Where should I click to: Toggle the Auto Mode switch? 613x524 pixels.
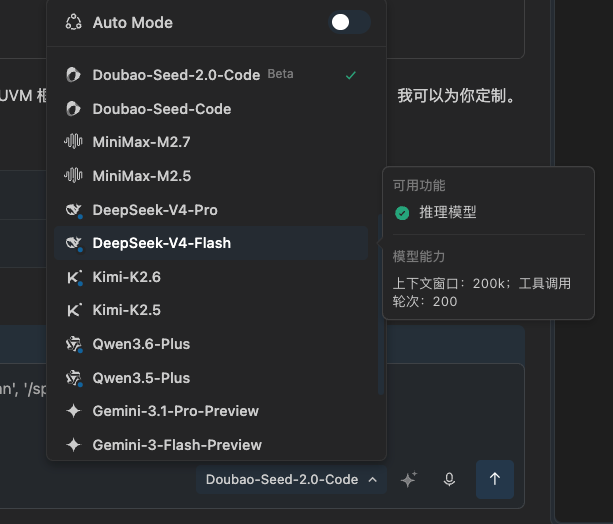349,22
